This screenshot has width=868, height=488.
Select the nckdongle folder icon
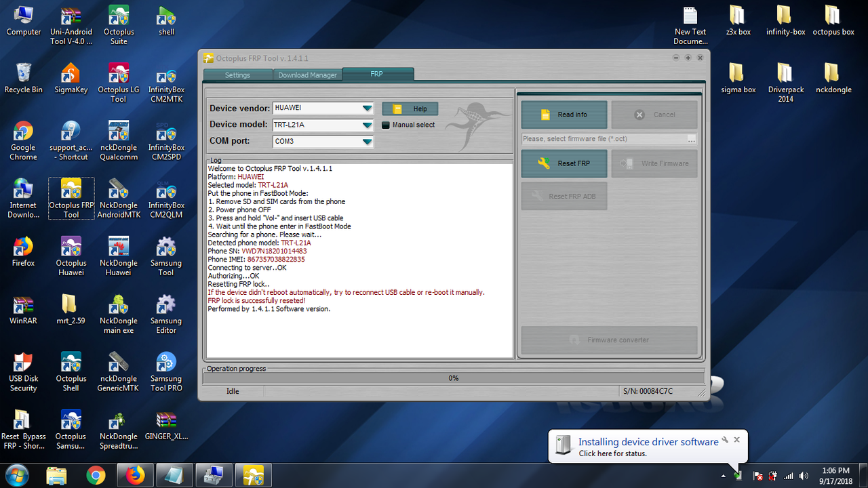833,79
